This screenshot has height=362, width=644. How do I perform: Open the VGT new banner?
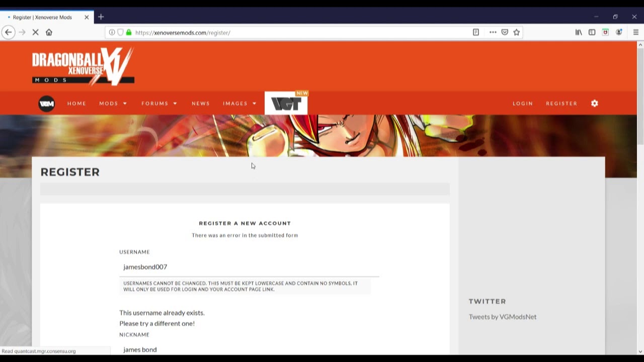tap(286, 103)
